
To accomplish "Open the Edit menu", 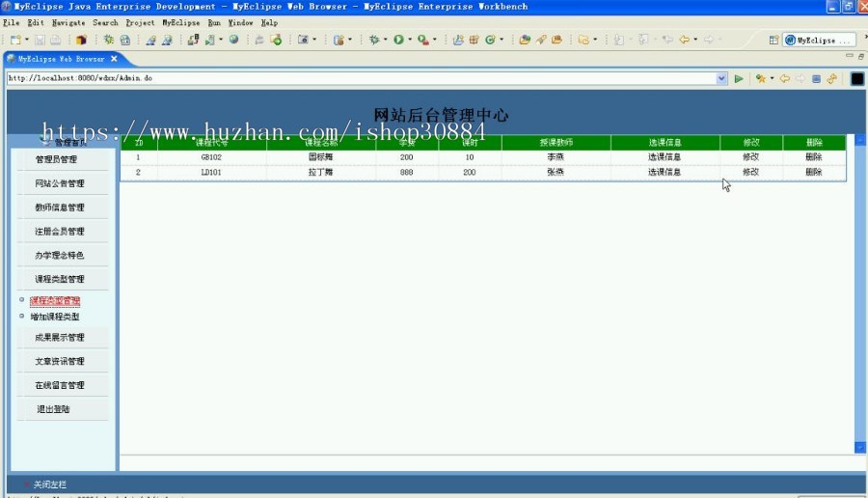I will coord(36,23).
